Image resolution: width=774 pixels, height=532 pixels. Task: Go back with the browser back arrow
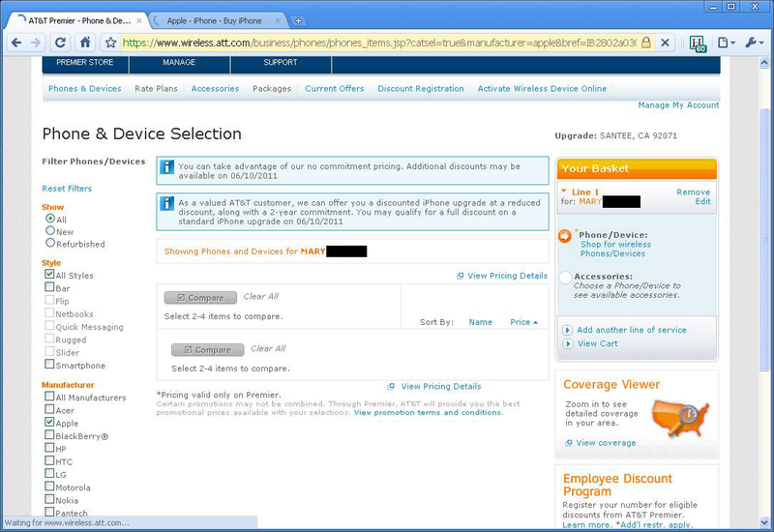click(x=15, y=43)
